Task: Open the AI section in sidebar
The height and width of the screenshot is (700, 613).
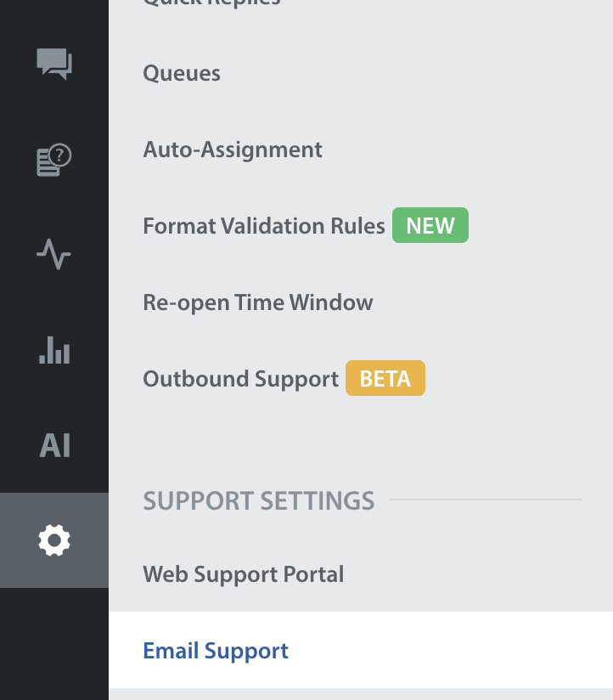Action: click(54, 445)
